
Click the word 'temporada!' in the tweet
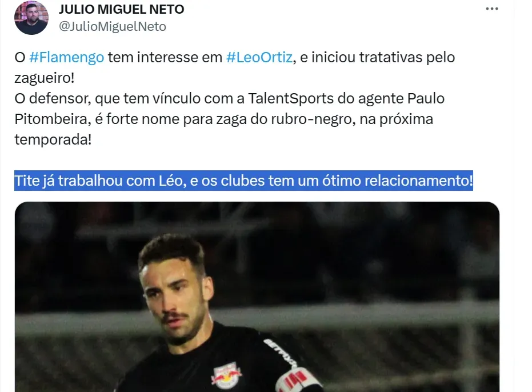tap(53, 139)
